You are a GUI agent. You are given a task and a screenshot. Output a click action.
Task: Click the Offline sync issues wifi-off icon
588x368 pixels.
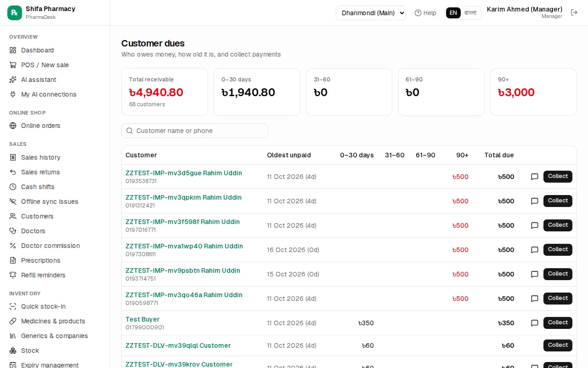[13, 201]
